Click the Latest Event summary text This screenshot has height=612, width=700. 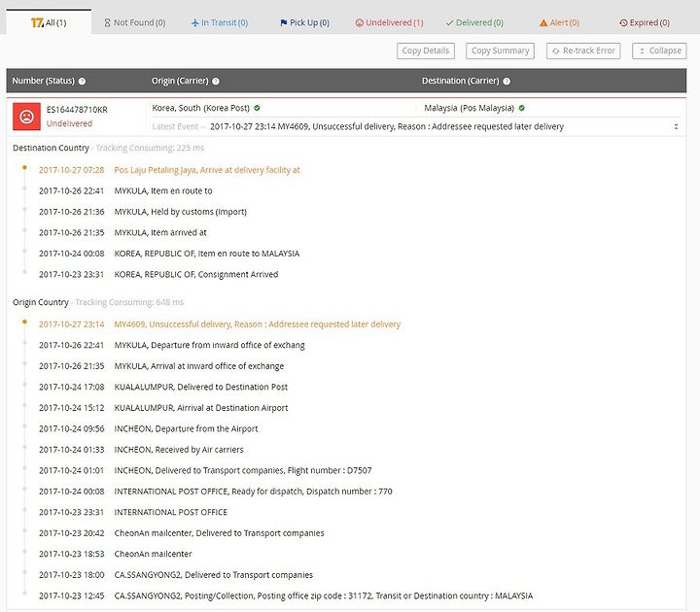coord(387,126)
